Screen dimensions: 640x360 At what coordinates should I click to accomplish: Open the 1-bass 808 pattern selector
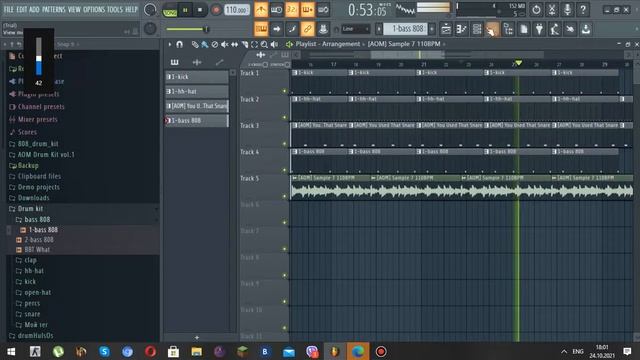[x=406, y=29]
